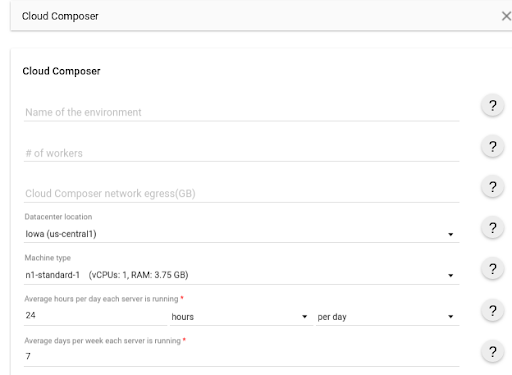Image resolution: width=512 pixels, height=375 pixels.
Task: Expand Datacenter location dropdown showing Iowa
Action: (241, 234)
